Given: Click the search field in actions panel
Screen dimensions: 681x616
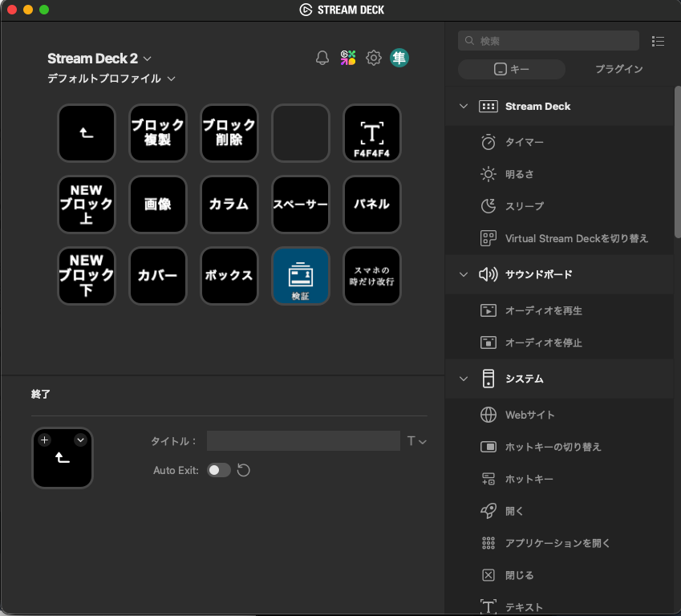Looking at the screenshot, I should (x=549, y=41).
